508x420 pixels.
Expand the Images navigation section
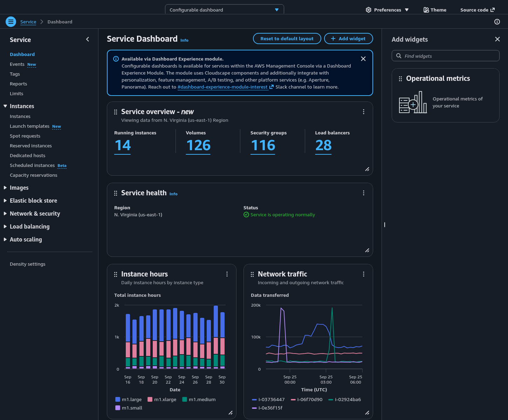click(19, 188)
